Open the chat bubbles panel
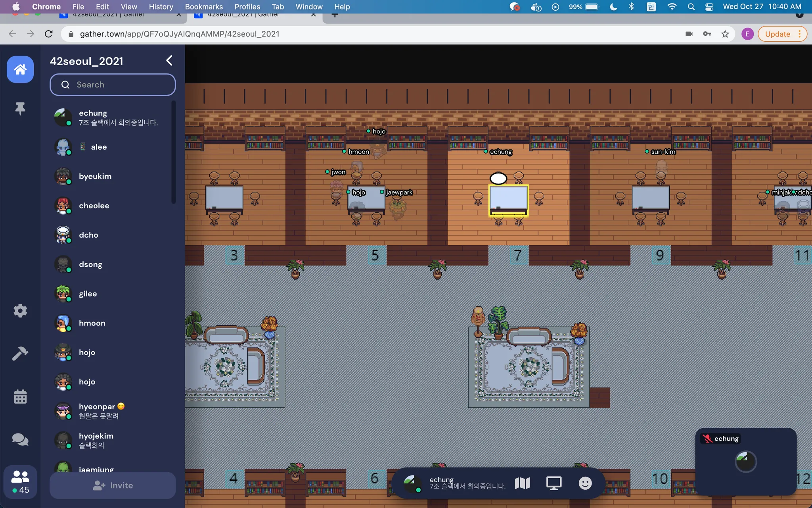The width and height of the screenshot is (812, 508). [x=20, y=439]
